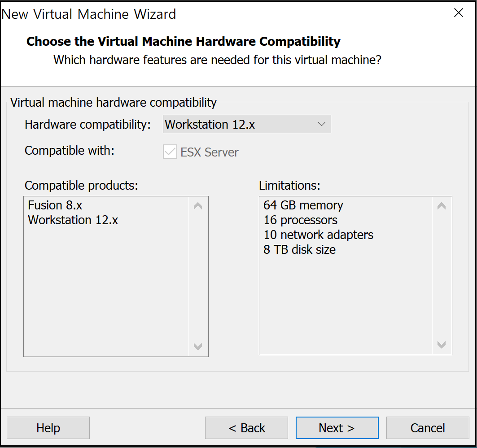Click the Next > button

pyautogui.click(x=337, y=428)
